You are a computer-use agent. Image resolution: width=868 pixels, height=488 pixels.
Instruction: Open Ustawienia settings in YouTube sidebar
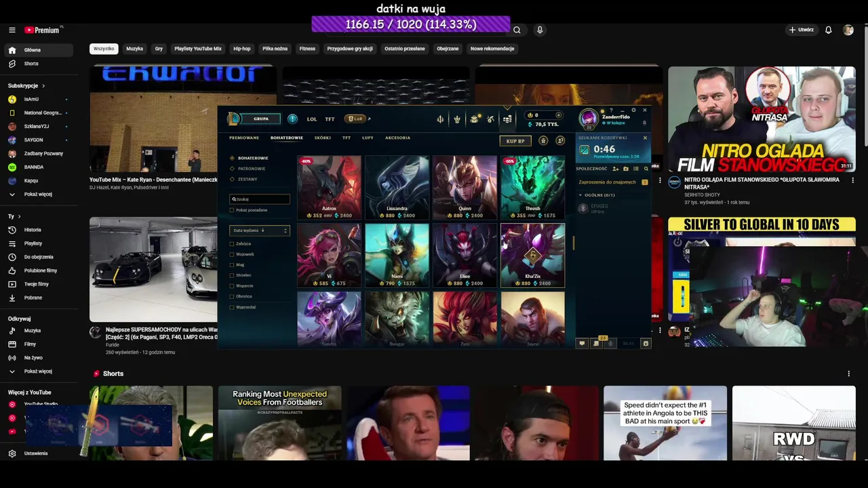coord(38,453)
